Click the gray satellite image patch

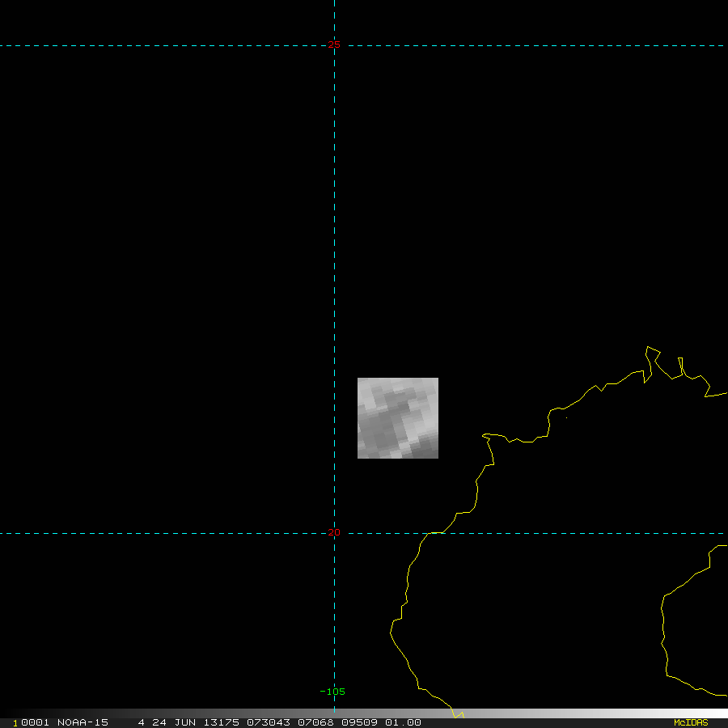pyautogui.click(x=398, y=418)
